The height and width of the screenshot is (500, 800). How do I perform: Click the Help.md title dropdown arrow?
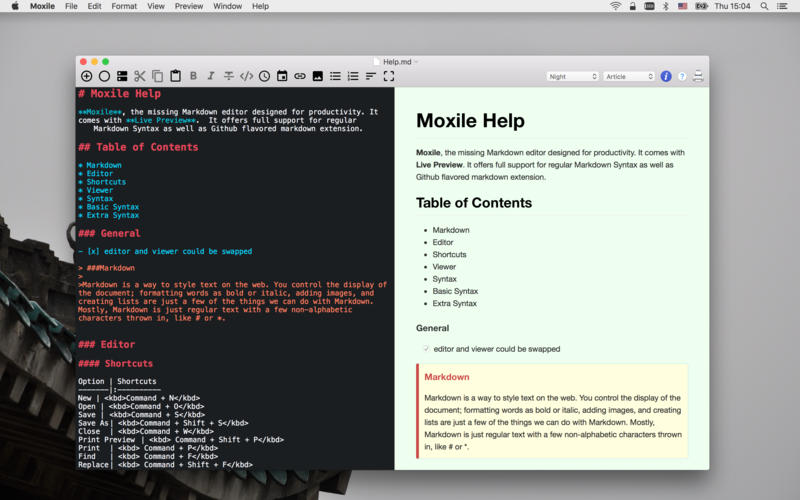click(x=416, y=62)
